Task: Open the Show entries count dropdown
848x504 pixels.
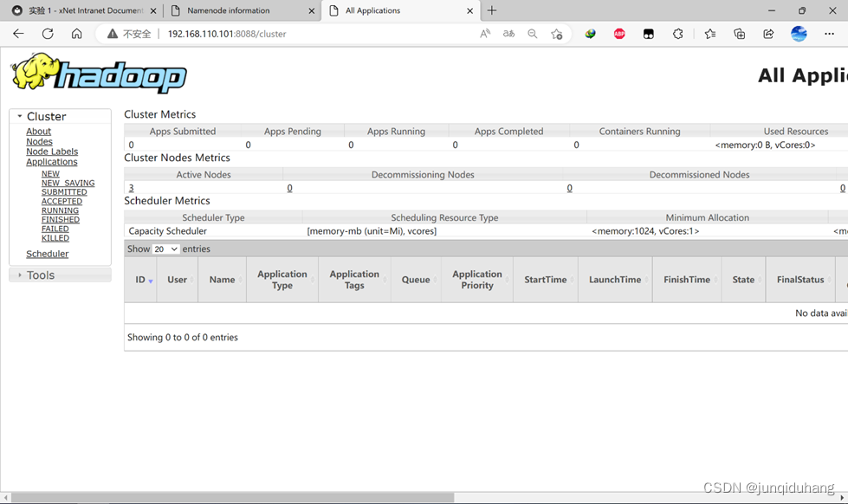Action: tap(165, 249)
